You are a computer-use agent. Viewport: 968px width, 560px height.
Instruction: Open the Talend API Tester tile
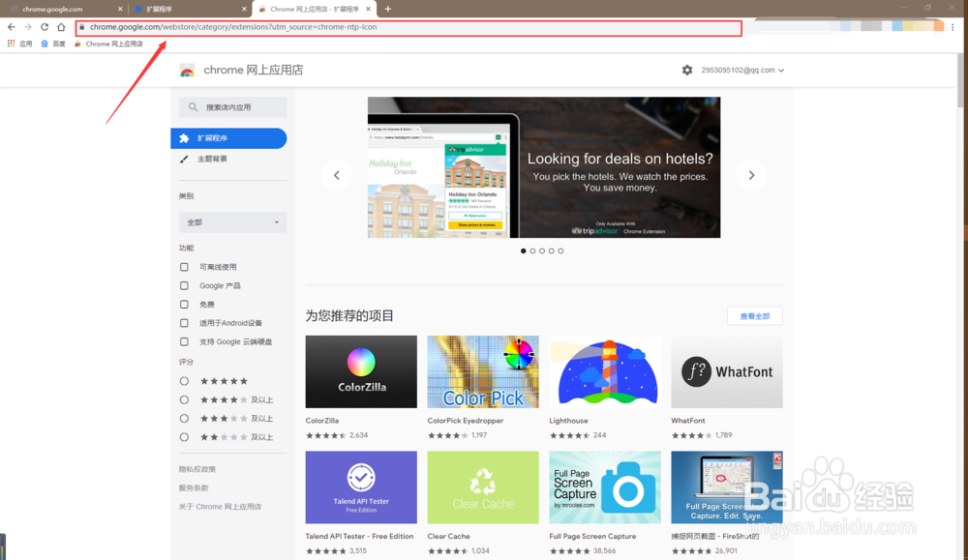tap(361, 487)
